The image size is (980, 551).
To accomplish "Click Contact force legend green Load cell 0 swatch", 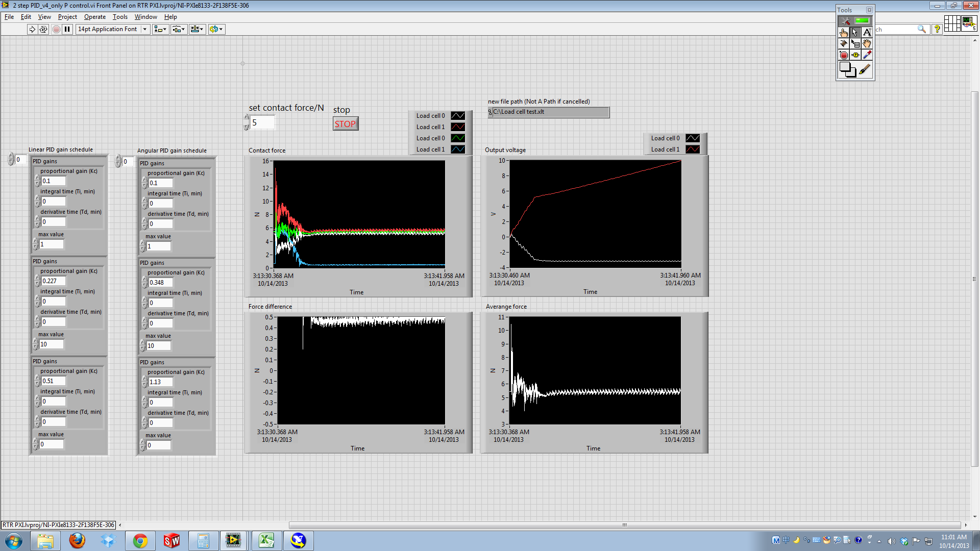I will pos(458,138).
